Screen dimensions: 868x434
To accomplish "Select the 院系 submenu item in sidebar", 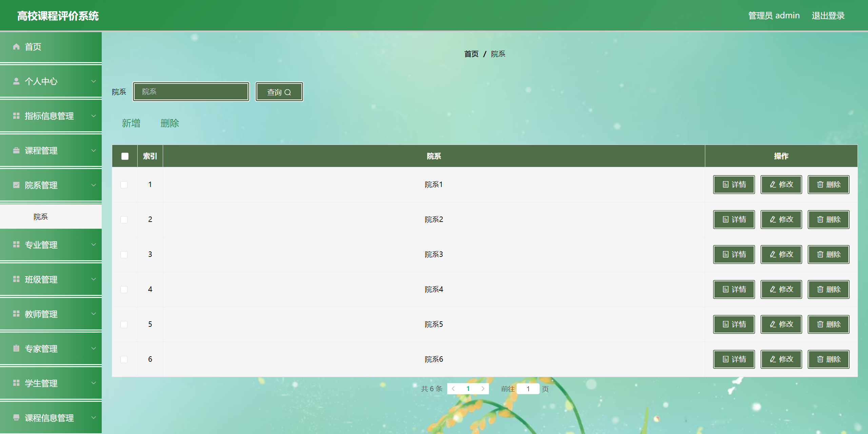I will point(41,217).
